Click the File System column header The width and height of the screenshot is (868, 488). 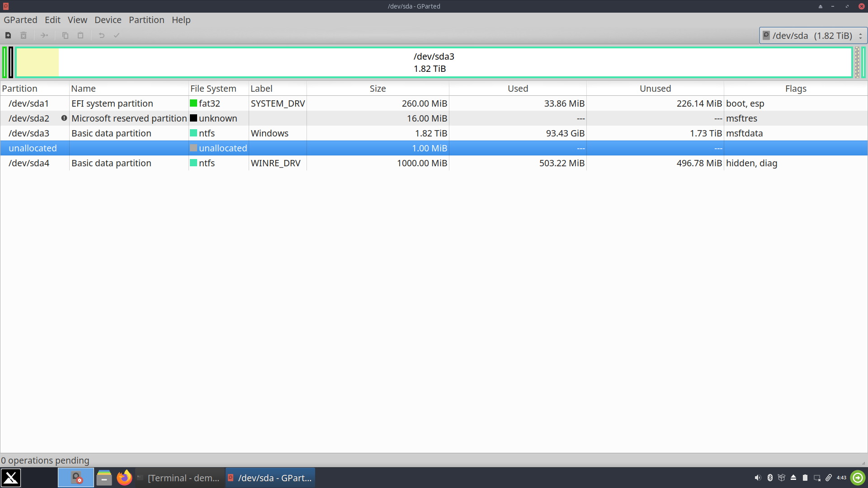click(x=213, y=89)
